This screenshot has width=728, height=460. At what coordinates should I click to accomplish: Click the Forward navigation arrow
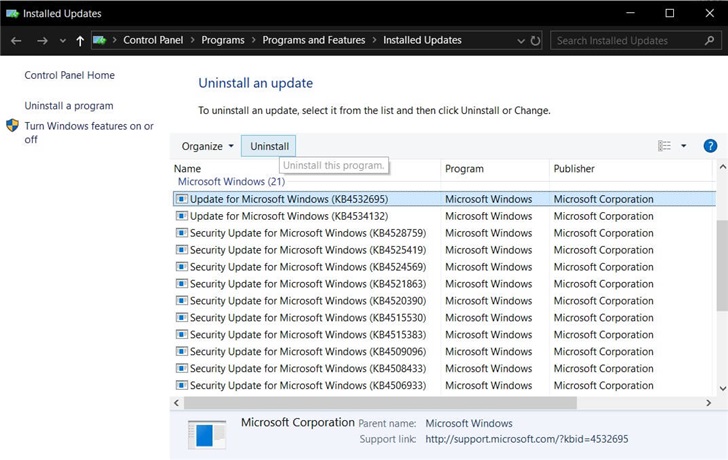coord(41,41)
